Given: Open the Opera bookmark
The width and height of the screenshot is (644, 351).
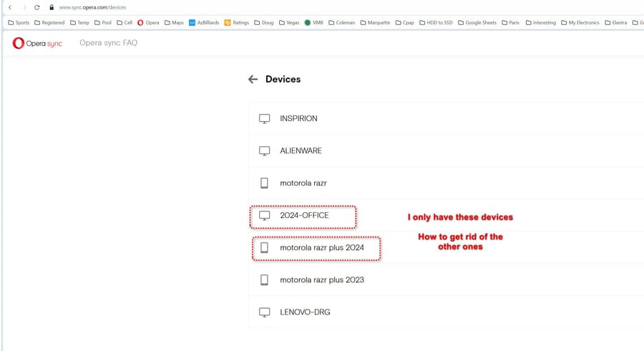Looking at the screenshot, I should [x=148, y=23].
